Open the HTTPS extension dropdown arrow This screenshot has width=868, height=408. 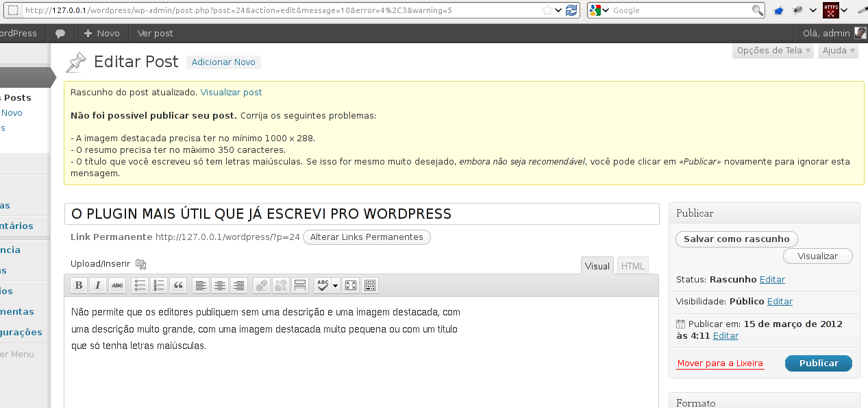(x=845, y=10)
